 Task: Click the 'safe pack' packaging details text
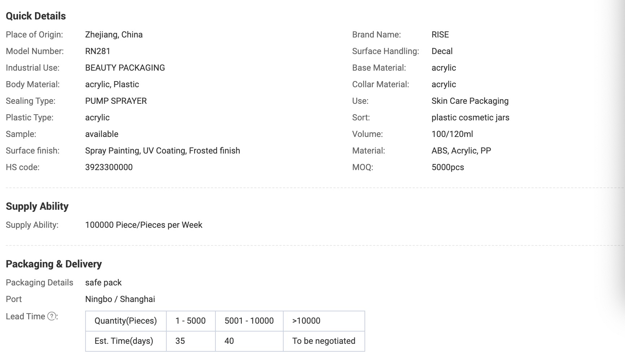point(103,283)
